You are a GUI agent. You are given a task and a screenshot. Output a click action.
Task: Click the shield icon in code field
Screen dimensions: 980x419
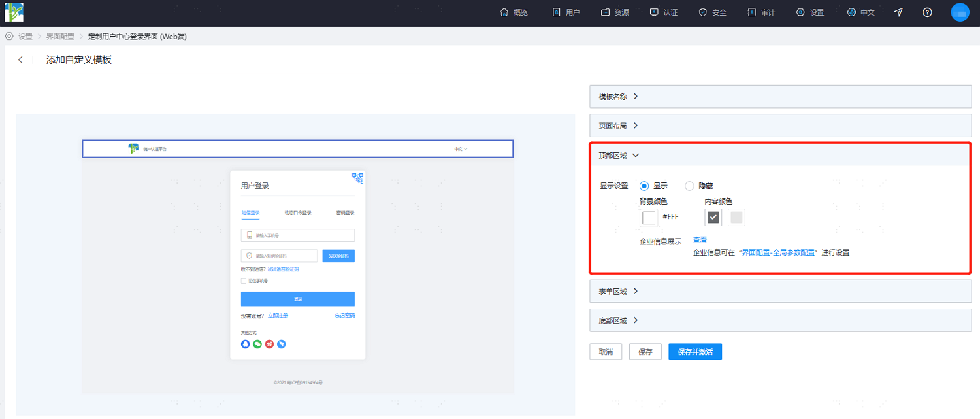[249, 256]
